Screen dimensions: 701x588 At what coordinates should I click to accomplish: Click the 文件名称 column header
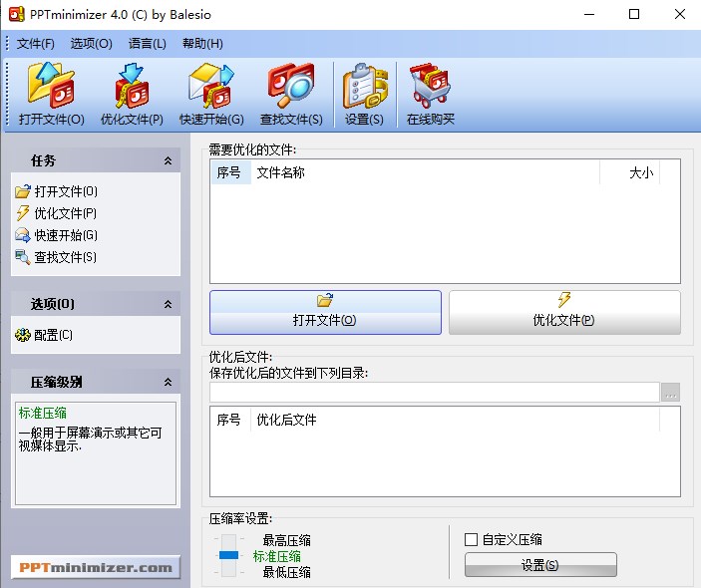425,172
